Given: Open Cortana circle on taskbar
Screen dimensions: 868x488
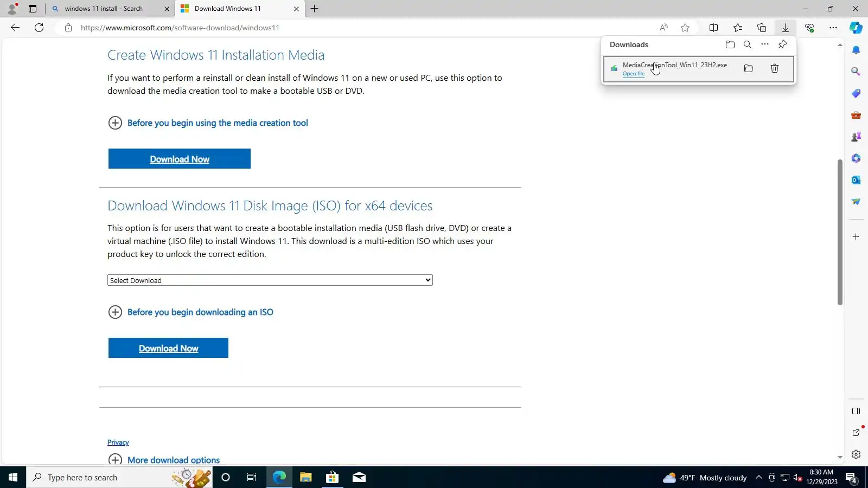Looking at the screenshot, I should coord(226,478).
